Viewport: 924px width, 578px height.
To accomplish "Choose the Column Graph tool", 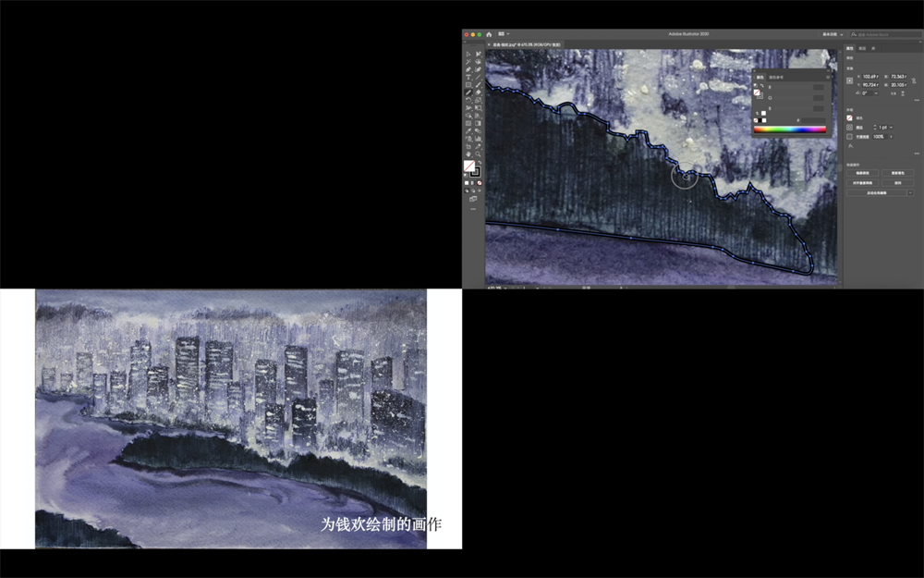I will (x=478, y=139).
